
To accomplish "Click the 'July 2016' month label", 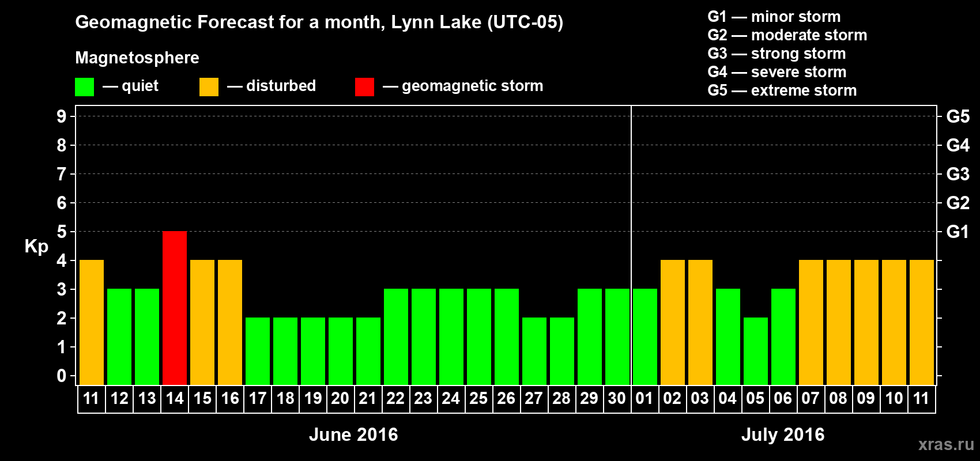I will (x=783, y=434).
